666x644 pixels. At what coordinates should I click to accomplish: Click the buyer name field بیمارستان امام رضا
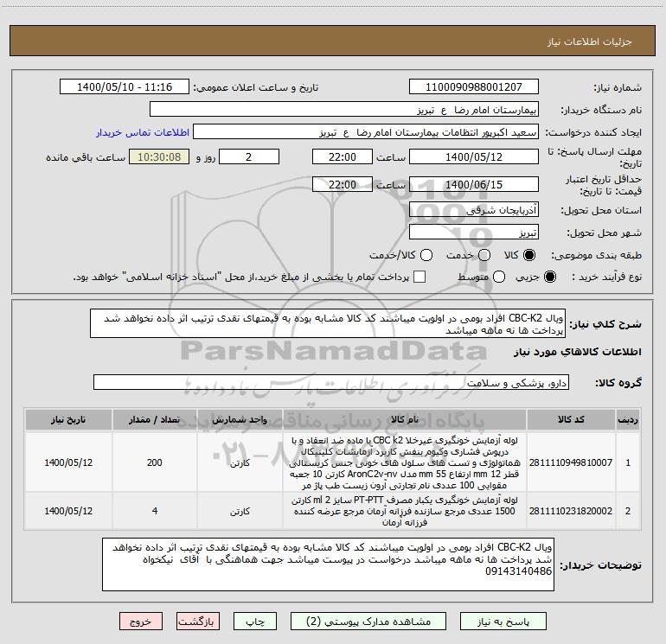(344, 110)
